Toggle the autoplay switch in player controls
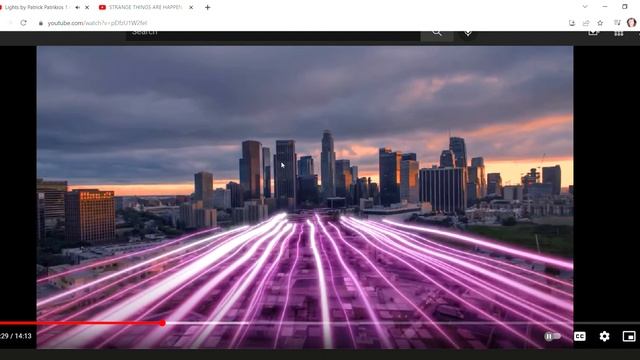The height and width of the screenshot is (360, 640). [552, 336]
